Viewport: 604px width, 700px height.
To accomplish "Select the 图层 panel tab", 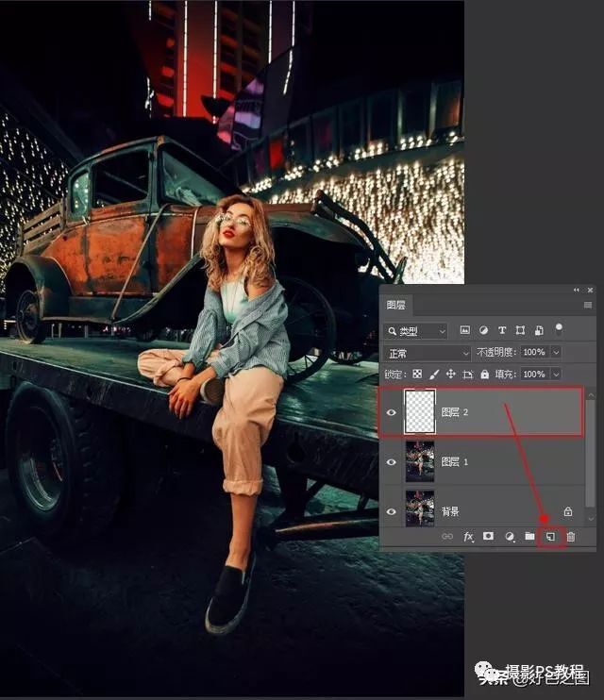I will tap(397, 306).
